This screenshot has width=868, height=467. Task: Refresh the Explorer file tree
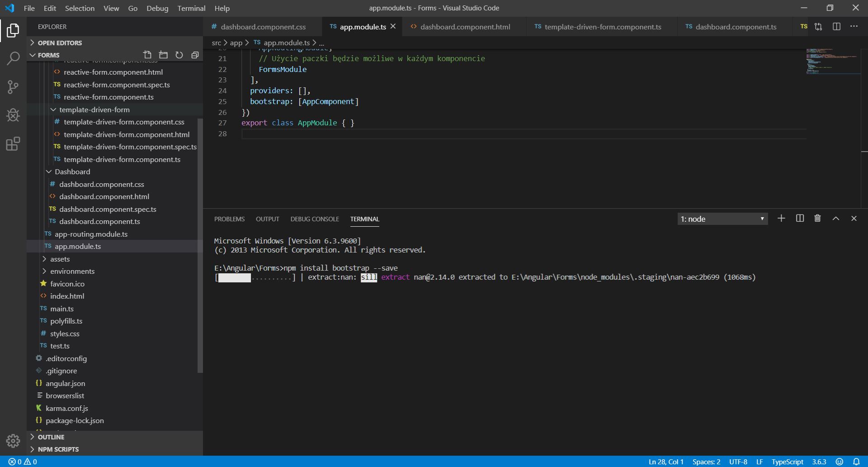click(179, 55)
